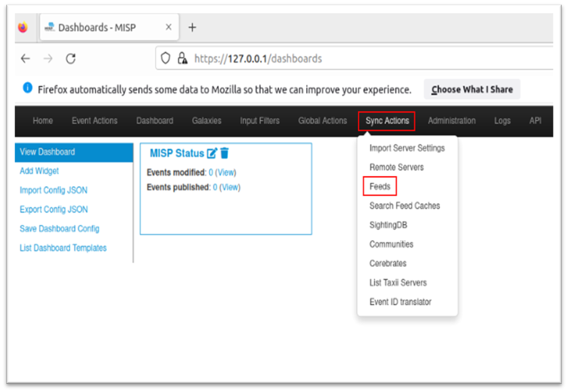Click Export Config JSON in the sidebar
Screen dimensions: 568x392
point(54,209)
